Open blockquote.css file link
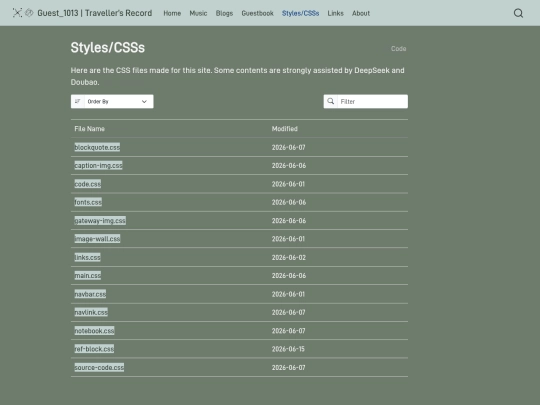Screen dimensions: 540x405 pyautogui.click(x=97, y=147)
